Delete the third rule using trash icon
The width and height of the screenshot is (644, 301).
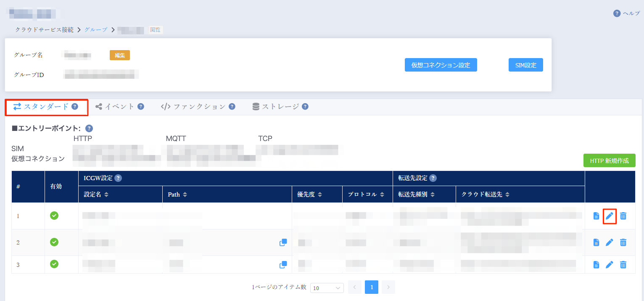click(623, 265)
